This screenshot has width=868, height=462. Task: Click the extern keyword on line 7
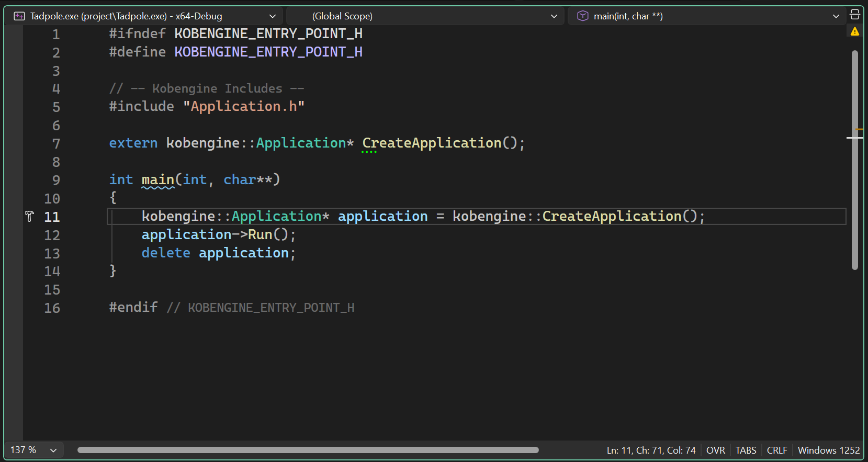(x=133, y=143)
